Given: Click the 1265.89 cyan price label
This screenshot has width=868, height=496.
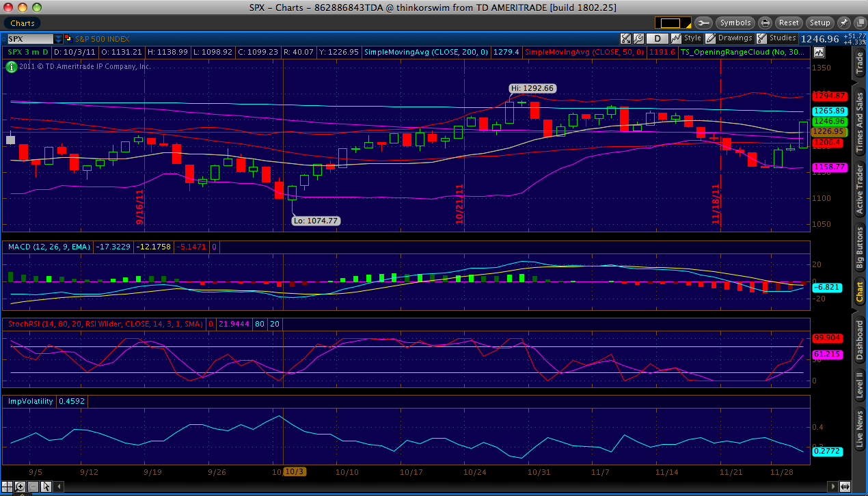Looking at the screenshot, I should (830, 111).
